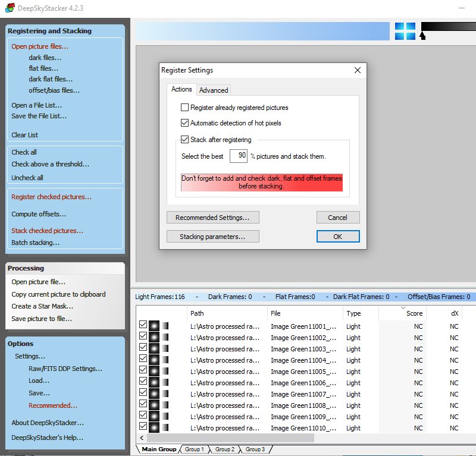
Task: Open About DeepSkyStacker
Action: point(48,423)
